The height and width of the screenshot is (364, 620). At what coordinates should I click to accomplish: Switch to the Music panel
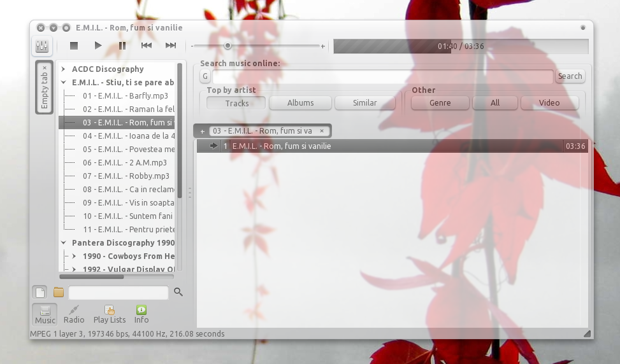pyautogui.click(x=45, y=314)
